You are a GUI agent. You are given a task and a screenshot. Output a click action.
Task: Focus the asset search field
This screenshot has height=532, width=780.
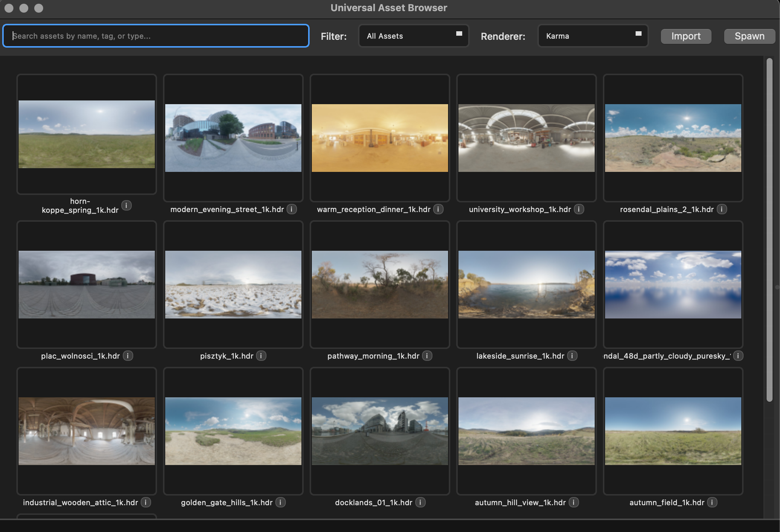[156, 36]
